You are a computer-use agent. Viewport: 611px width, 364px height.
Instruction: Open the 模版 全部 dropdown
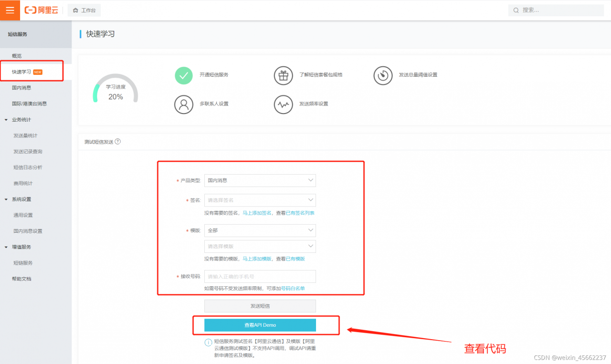260,230
